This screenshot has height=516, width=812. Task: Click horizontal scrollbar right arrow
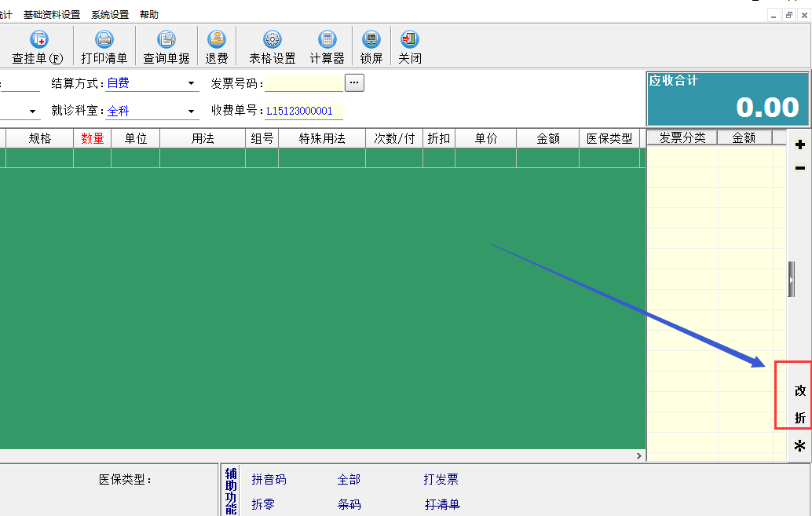(639, 456)
